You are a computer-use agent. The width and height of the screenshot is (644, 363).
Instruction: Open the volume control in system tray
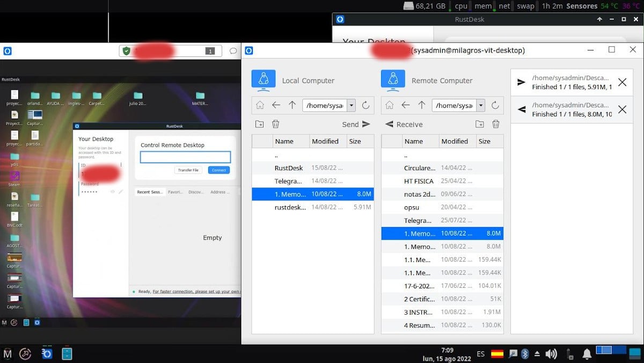[x=551, y=354]
